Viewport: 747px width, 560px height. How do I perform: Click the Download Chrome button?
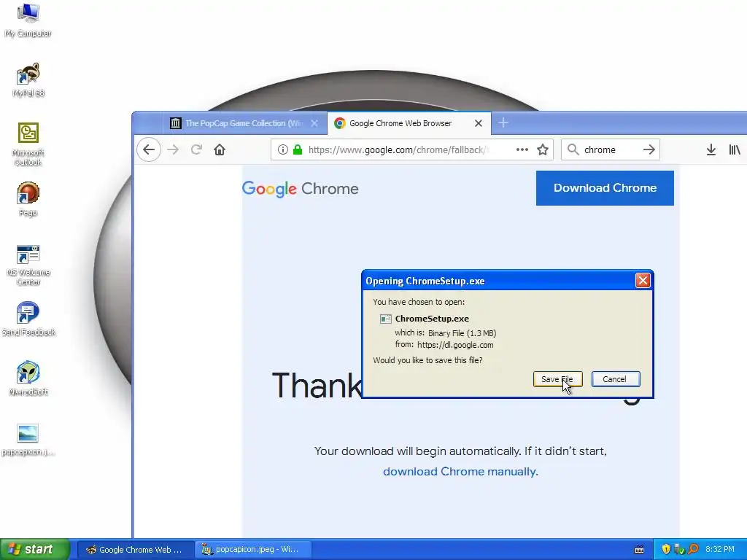click(605, 188)
